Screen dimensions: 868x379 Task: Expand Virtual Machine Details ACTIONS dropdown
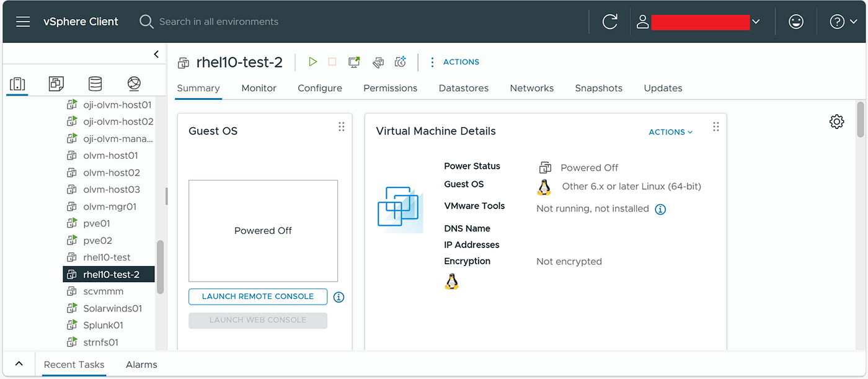(671, 132)
